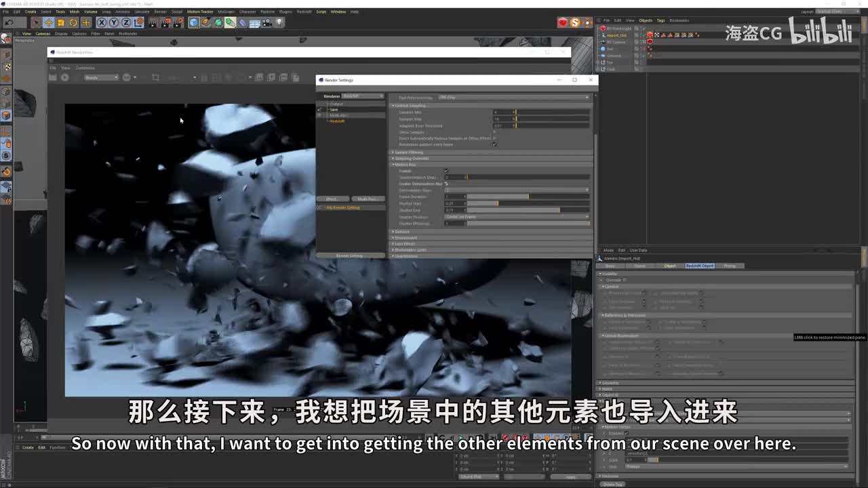This screenshot has width=868, height=488.
Task: Open the Cube primitive icon
Action: click(x=193, y=22)
